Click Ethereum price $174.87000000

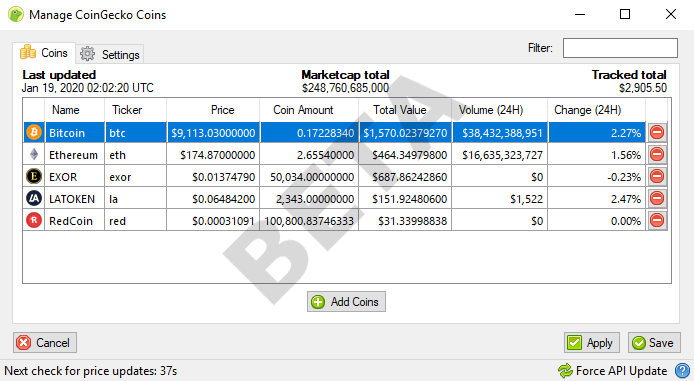[213, 155]
